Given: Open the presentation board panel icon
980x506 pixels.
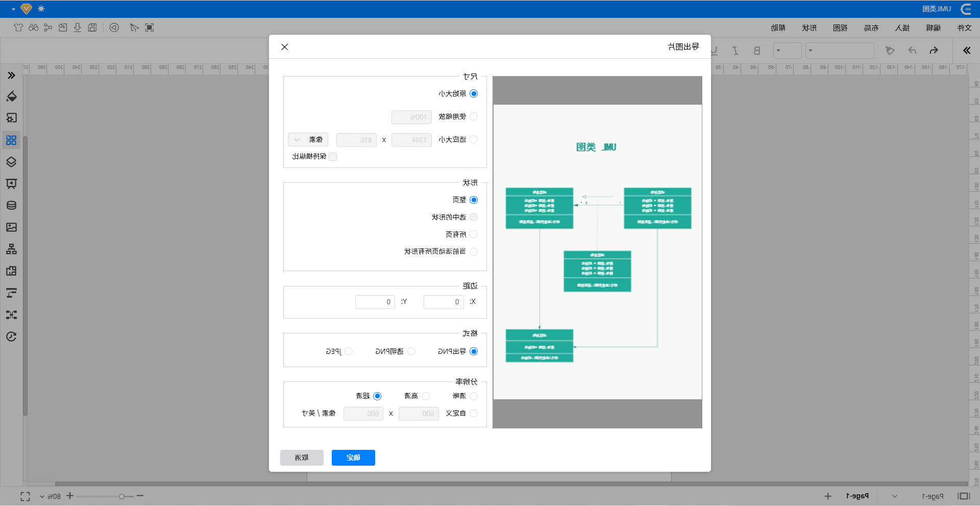Looking at the screenshot, I should (11, 184).
